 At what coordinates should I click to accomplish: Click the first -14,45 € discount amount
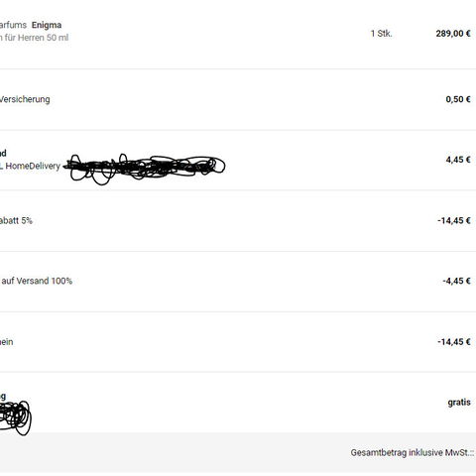pyautogui.click(x=454, y=220)
